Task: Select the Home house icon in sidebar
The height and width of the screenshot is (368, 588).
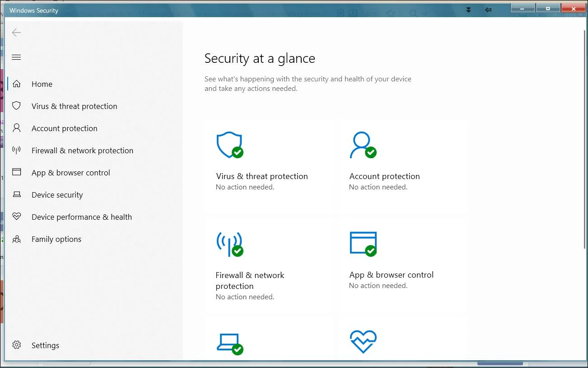Action: [x=17, y=84]
